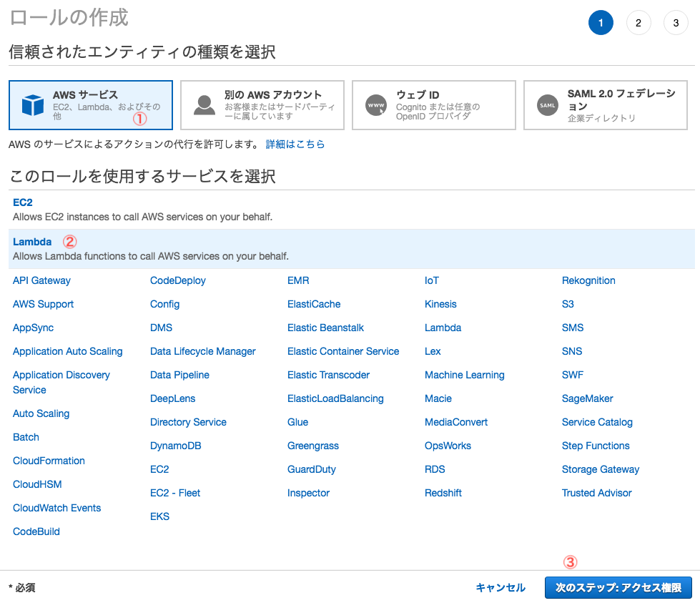The width and height of the screenshot is (700, 603).
Task: Select CodeBuild service
Action: (x=36, y=532)
